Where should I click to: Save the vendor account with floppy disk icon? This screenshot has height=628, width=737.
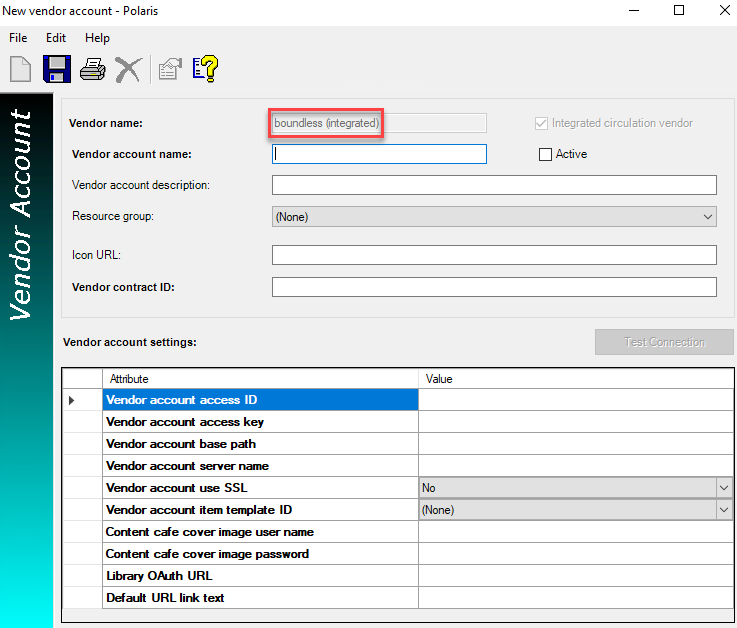pos(56,69)
